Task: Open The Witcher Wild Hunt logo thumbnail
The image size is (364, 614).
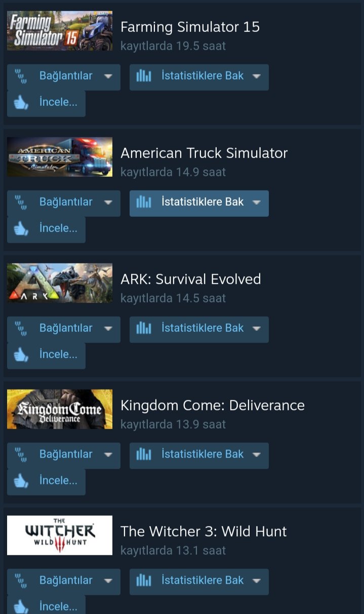Action: 60,535
